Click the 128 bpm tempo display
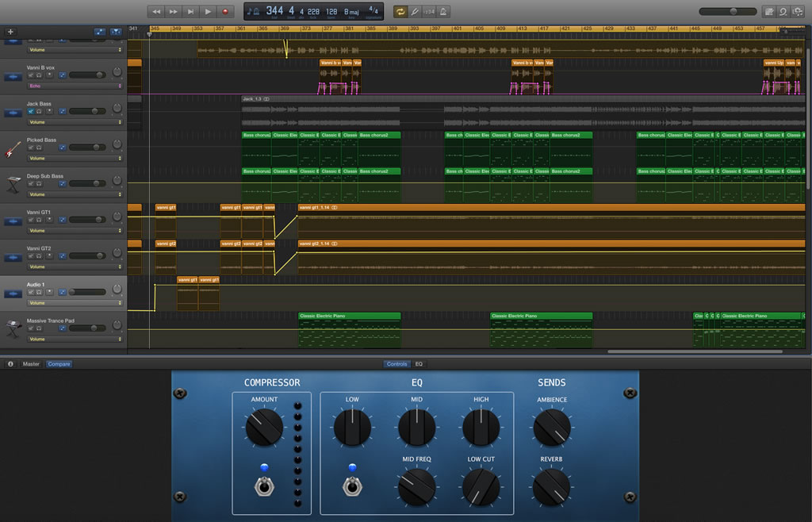The height and width of the screenshot is (522, 812). click(x=331, y=11)
